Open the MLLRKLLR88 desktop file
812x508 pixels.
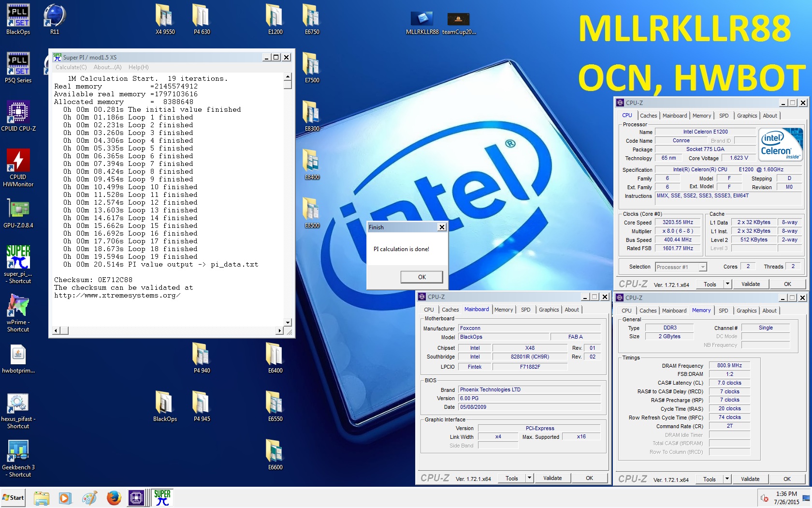(x=422, y=23)
